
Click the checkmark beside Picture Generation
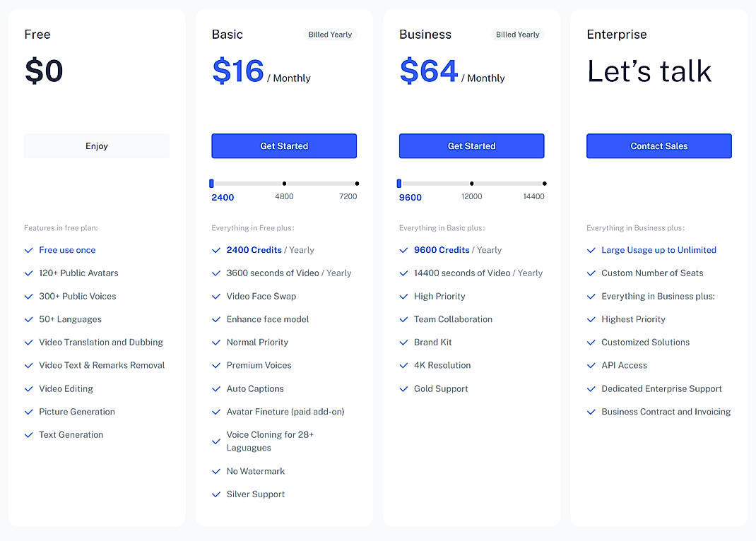click(28, 412)
